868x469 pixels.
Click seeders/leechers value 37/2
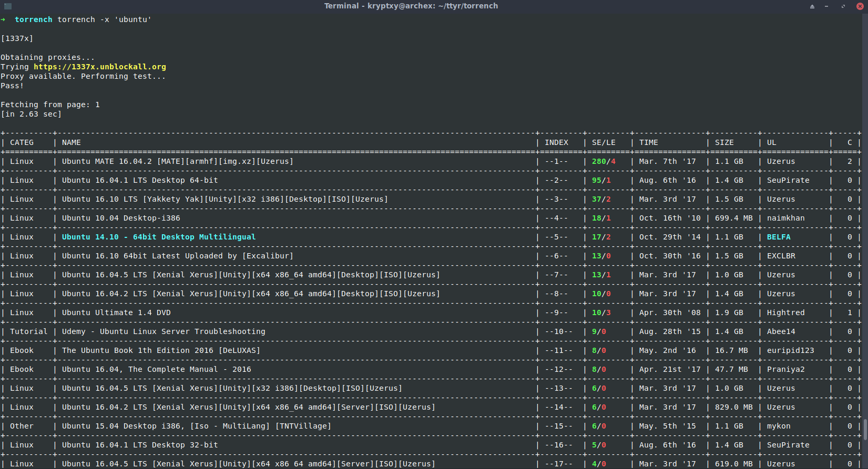coord(601,199)
